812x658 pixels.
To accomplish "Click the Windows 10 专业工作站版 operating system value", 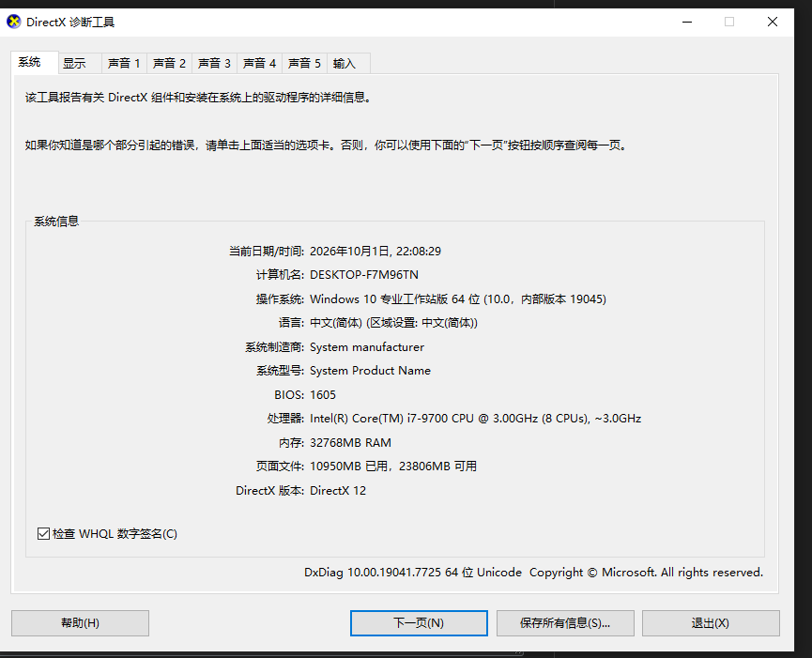I will 458,299.
